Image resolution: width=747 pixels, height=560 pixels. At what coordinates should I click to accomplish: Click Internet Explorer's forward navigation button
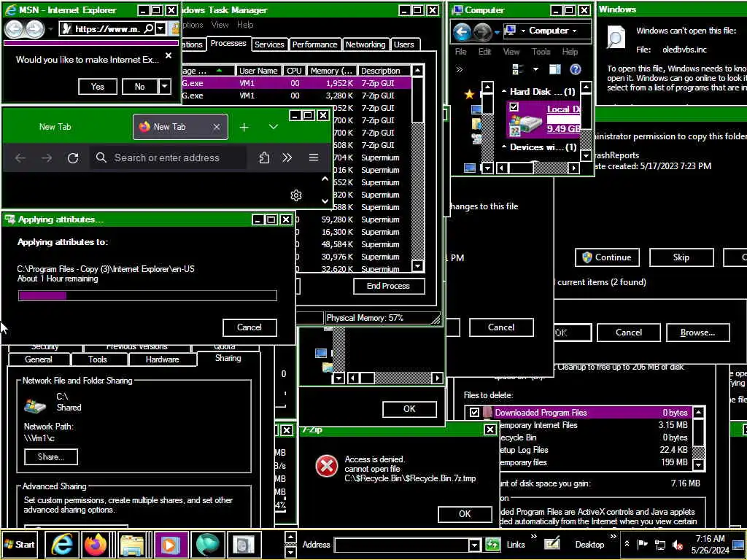coord(34,29)
